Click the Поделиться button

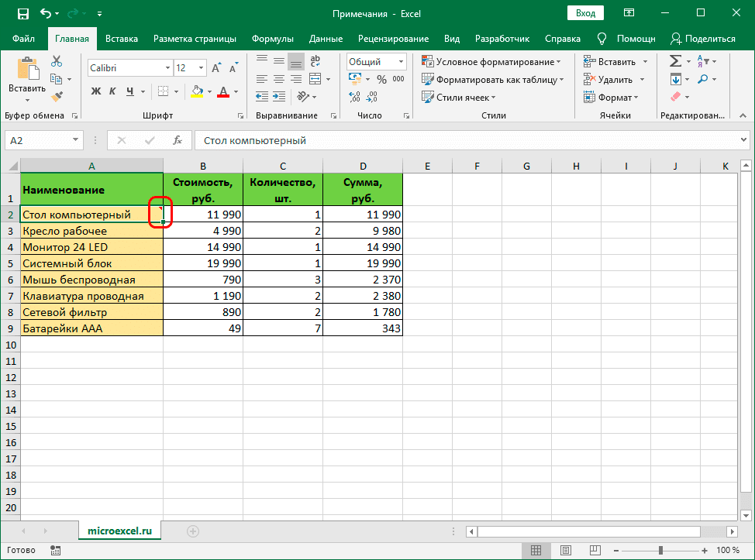(709, 38)
